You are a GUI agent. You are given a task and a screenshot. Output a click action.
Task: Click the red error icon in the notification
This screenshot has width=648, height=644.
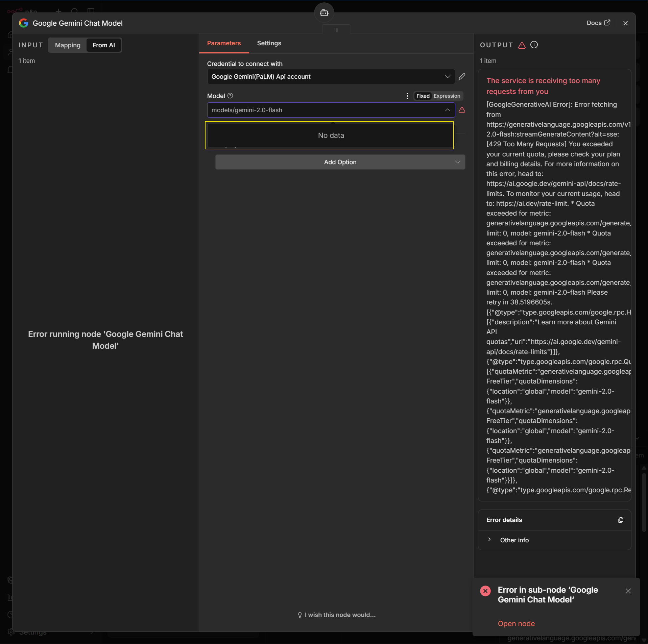[x=485, y=591]
